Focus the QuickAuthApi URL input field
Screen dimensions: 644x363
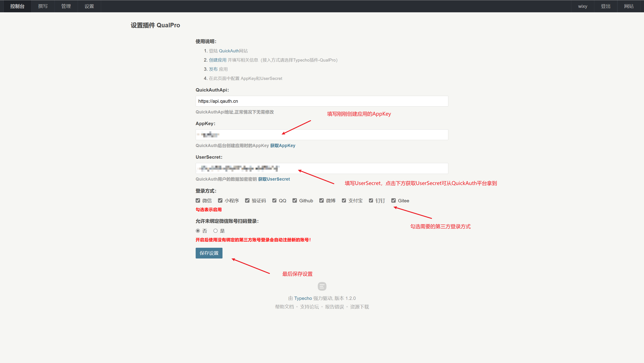[x=322, y=101]
